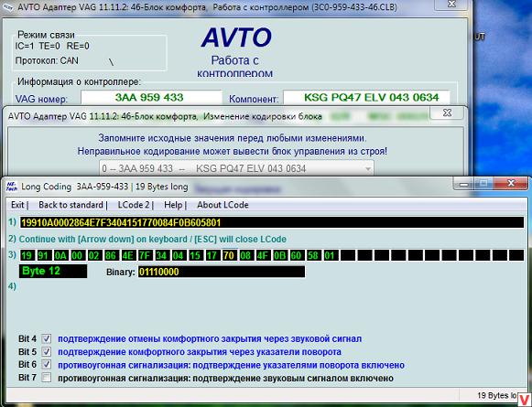Select byte cell 0B
532x407 pixels.
[x=279, y=255]
